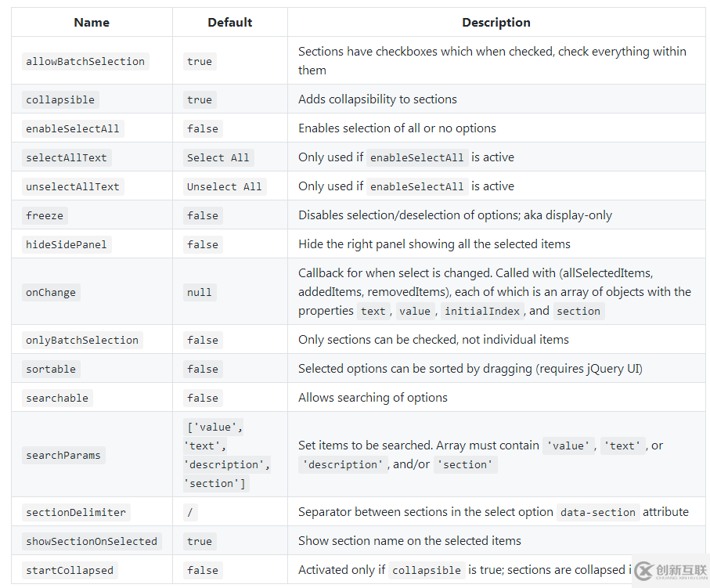Screen dimensions: 710x588
Task: Click the searchable option name
Action: 57,398
